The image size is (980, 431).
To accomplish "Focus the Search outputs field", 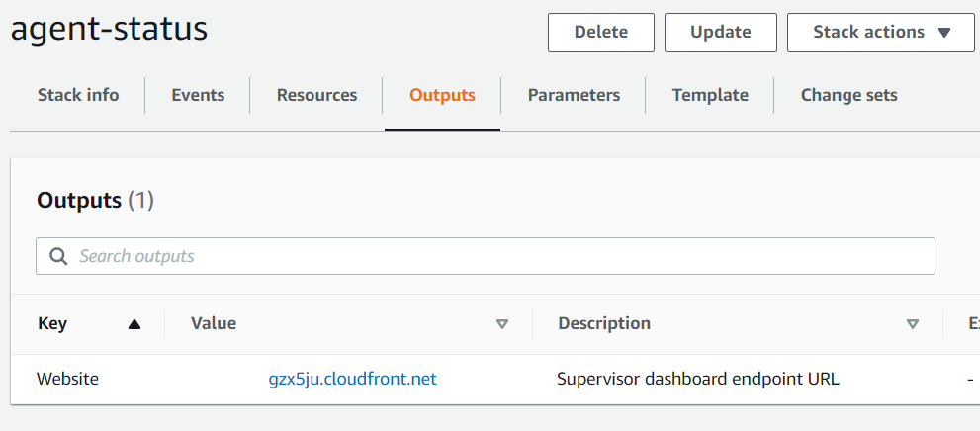I will click(x=494, y=256).
